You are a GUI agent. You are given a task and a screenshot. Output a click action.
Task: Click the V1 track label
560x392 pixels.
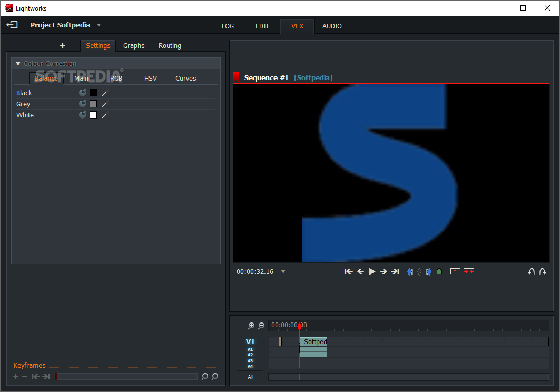[250, 341]
